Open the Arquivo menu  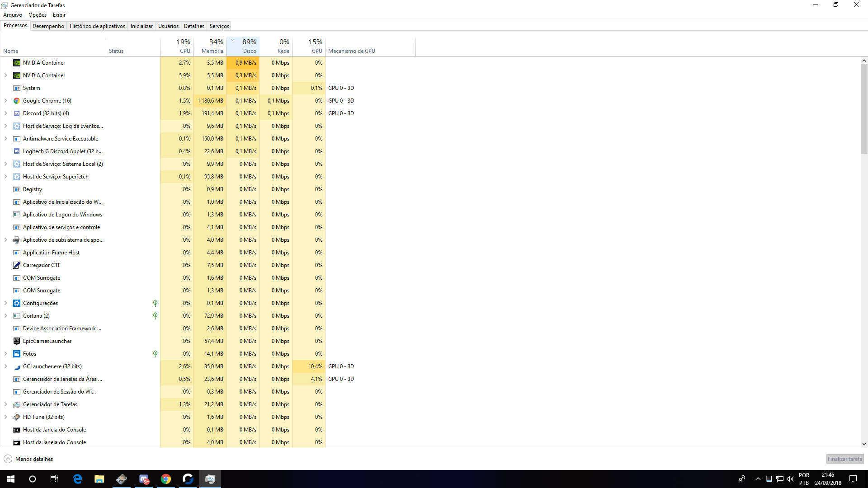point(13,15)
